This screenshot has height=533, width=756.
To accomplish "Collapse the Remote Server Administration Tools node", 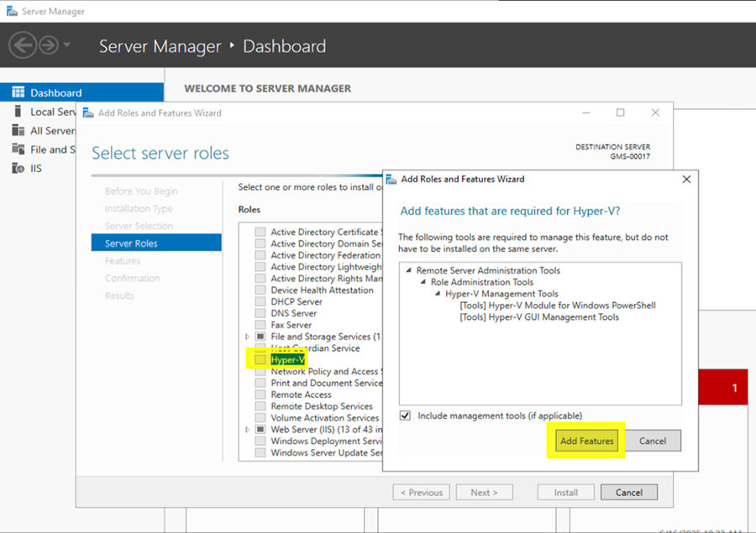I will coord(408,271).
